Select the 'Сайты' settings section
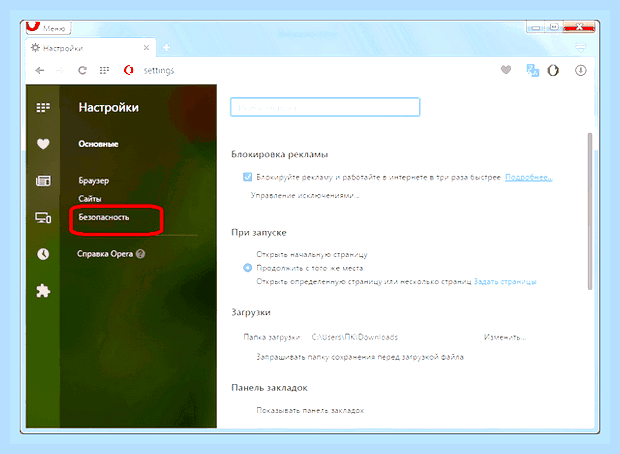This screenshot has height=454, width=620. (x=90, y=199)
